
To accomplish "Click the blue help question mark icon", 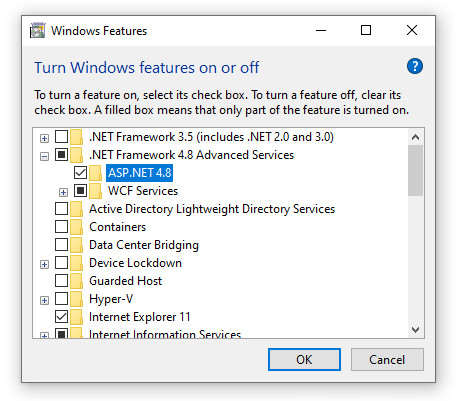I will point(415,66).
